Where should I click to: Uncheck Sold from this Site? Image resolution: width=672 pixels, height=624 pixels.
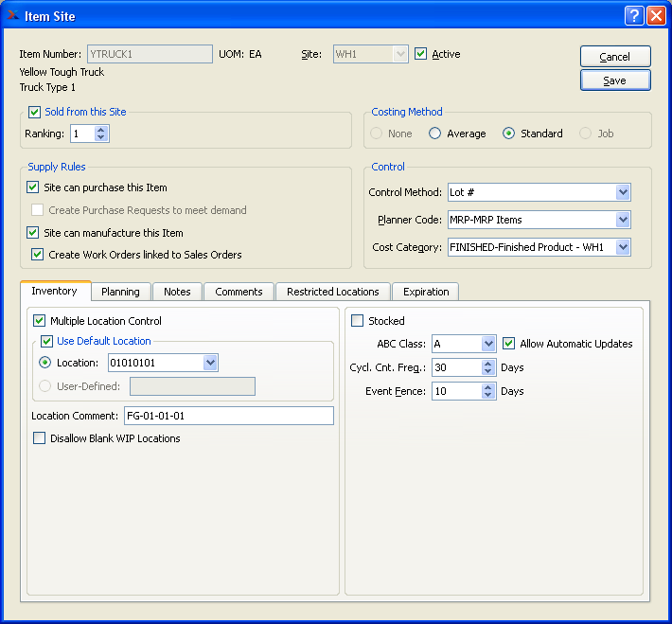[x=35, y=112]
